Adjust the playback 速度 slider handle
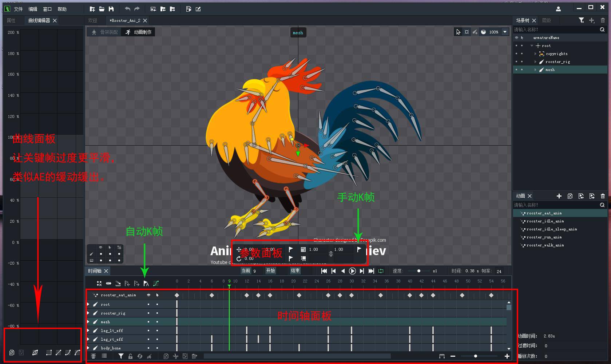 click(x=418, y=271)
